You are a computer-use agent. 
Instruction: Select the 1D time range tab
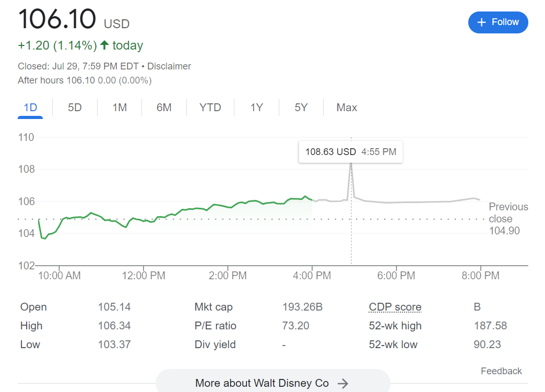click(30, 108)
